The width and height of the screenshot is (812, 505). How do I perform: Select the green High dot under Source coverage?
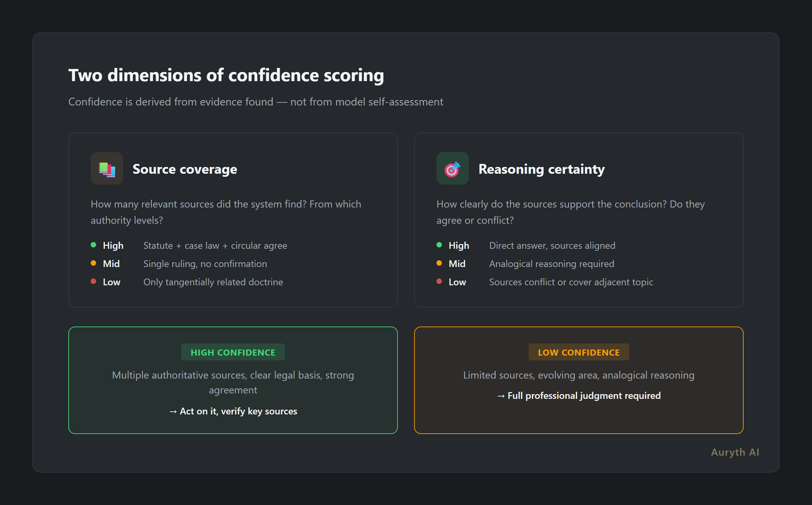click(94, 244)
